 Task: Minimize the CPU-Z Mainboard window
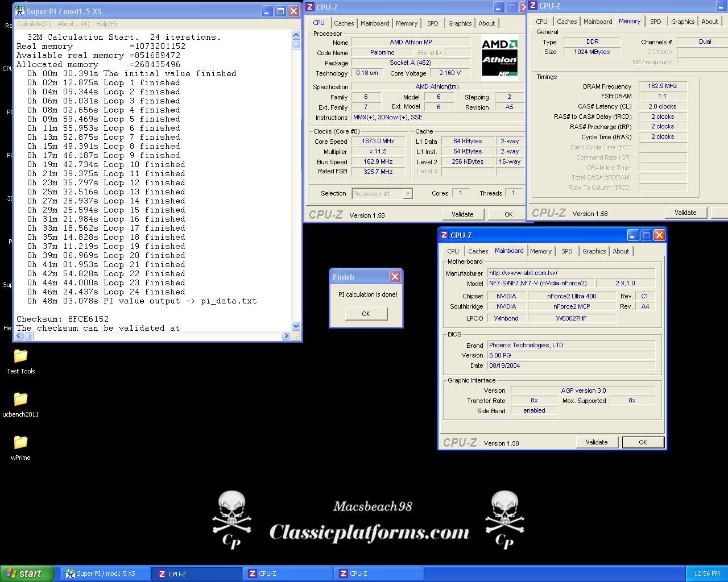point(633,235)
